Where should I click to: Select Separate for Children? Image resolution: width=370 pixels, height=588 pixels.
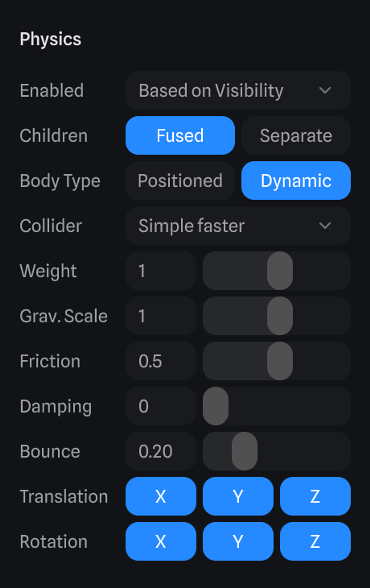pyautogui.click(x=296, y=136)
